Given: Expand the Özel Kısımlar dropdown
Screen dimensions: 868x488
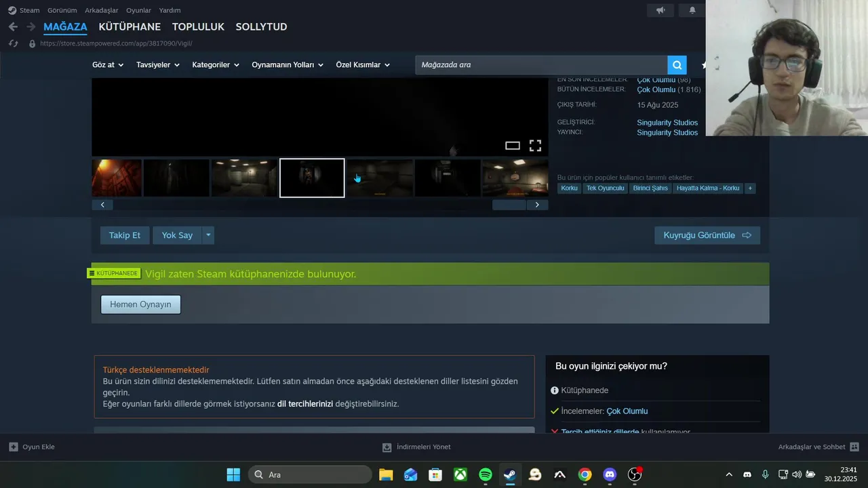Looking at the screenshot, I should (x=363, y=65).
